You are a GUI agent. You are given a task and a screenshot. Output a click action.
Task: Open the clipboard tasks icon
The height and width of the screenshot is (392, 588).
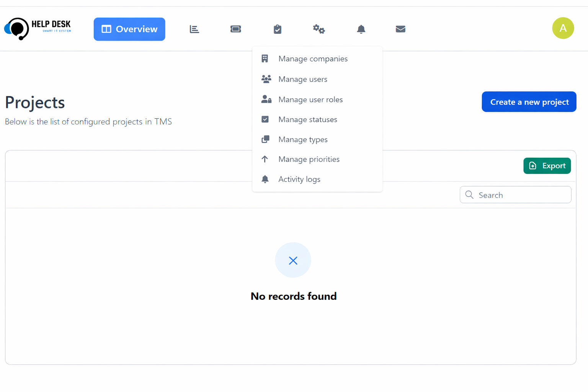(x=278, y=29)
